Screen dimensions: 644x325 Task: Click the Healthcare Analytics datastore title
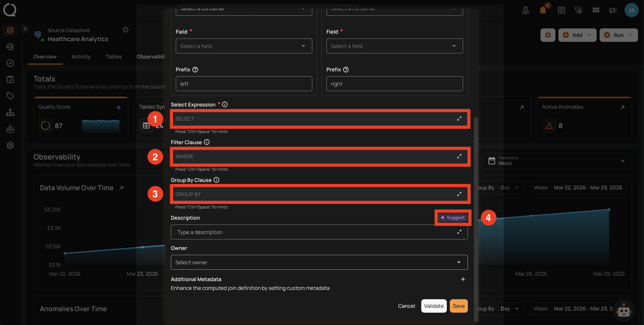coord(78,39)
